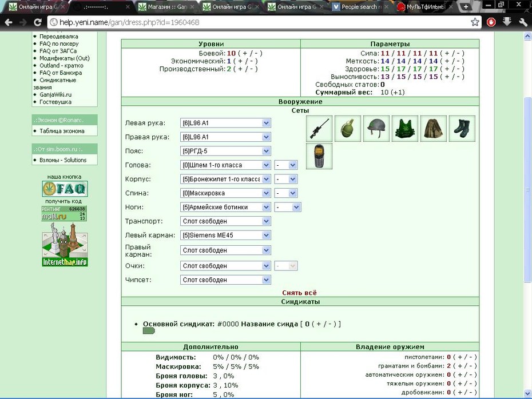
Task: Reload the page with refresh icon
Action: coord(38,22)
